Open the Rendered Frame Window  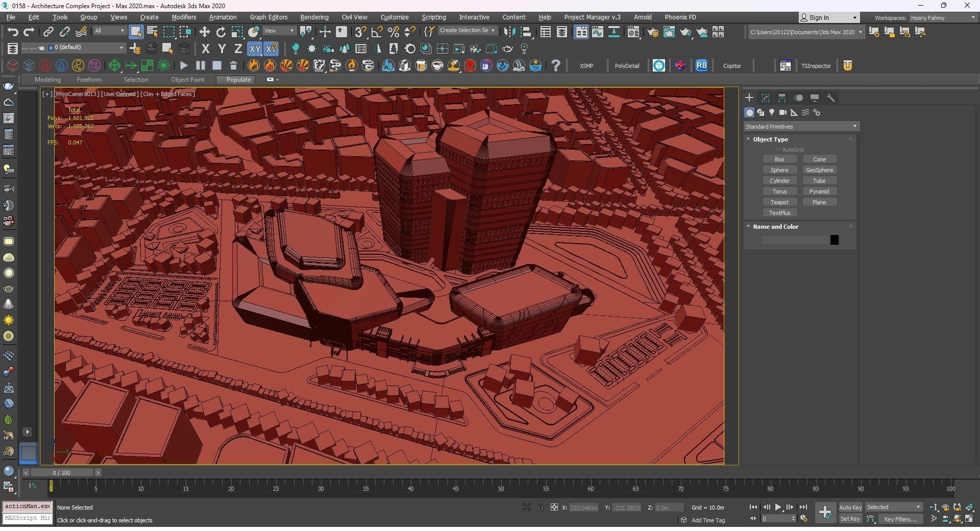coord(669,32)
